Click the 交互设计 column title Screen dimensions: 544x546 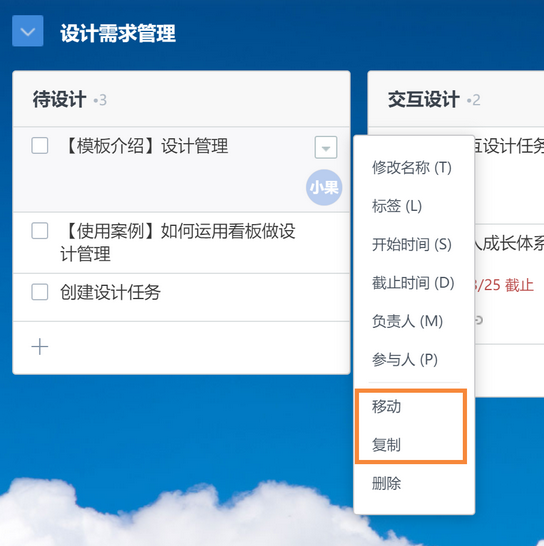tap(424, 100)
